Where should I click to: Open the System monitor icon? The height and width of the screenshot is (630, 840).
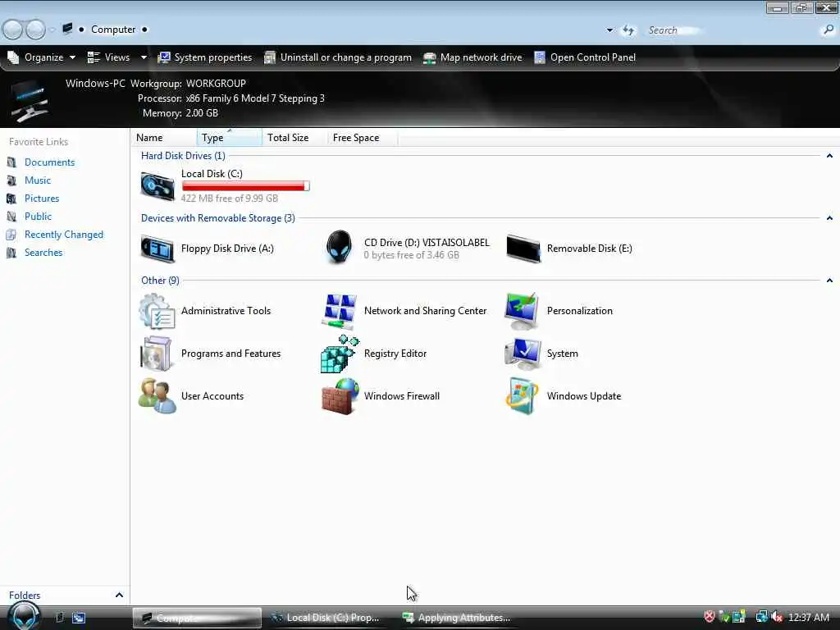[x=523, y=354]
